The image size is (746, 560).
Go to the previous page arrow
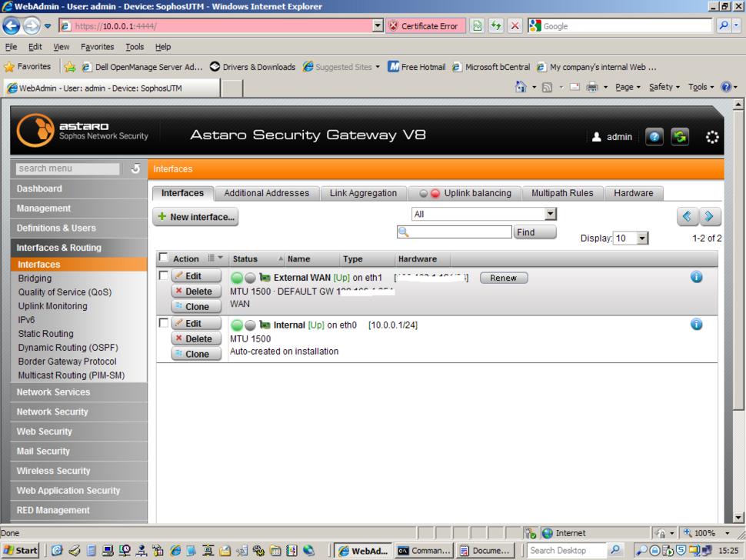[688, 217]
